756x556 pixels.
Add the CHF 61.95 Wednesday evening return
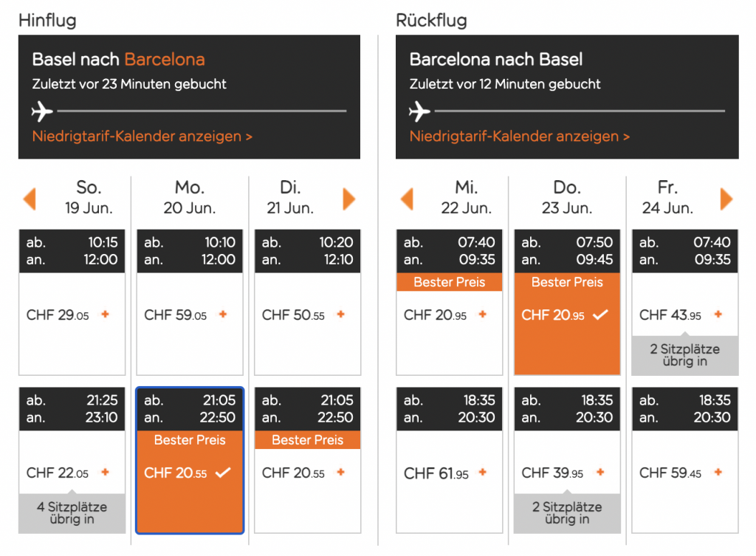(483, 473)
